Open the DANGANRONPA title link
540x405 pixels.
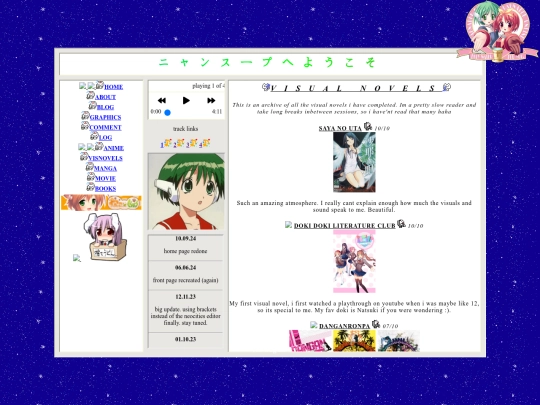point(344,326)
